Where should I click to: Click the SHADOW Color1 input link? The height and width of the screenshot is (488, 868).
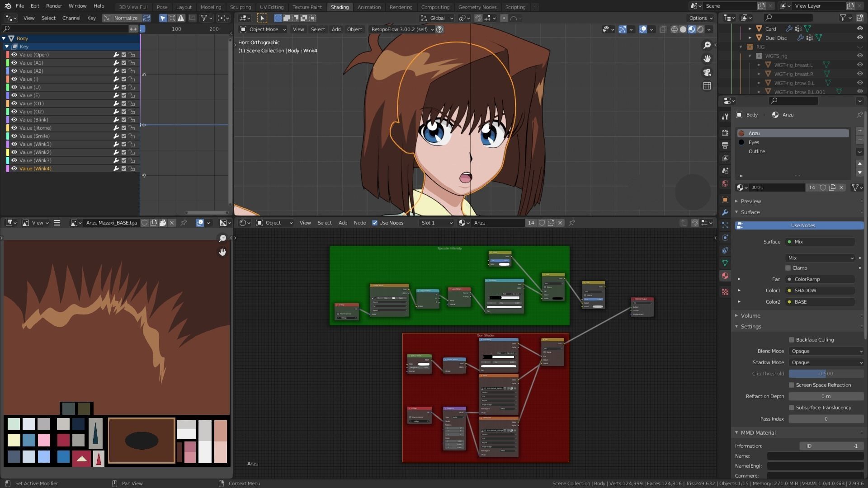[820, 291]
